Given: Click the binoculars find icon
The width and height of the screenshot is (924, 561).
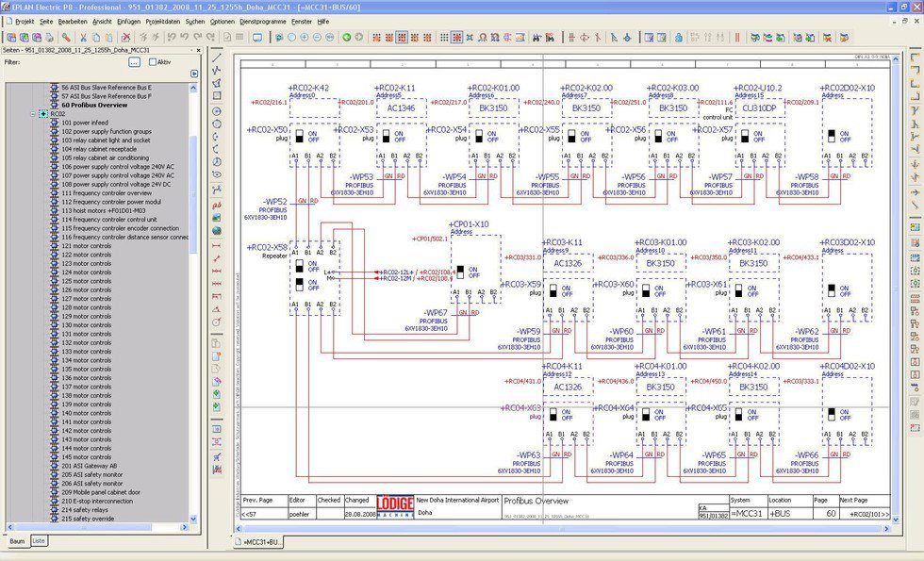Looking at the screenshot, I should [x=538, y=38].
